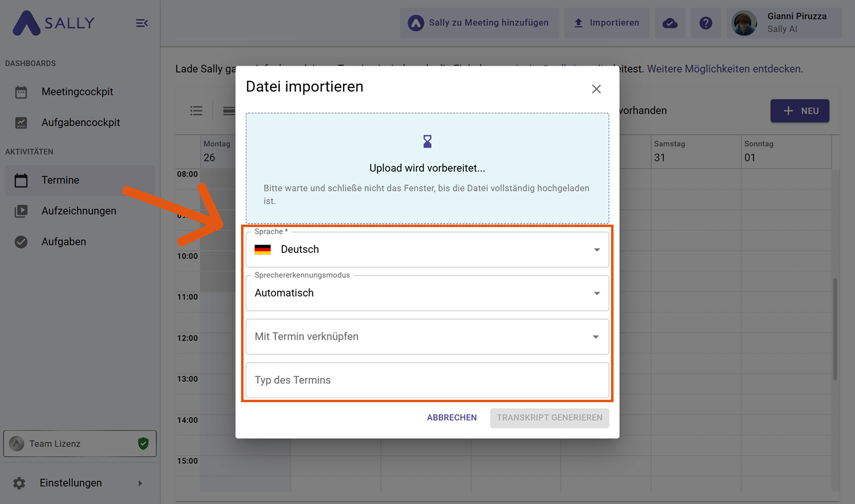Open Aufgaben in the sidebar
Screen dimensions: 855x504
tap(63, 241)
